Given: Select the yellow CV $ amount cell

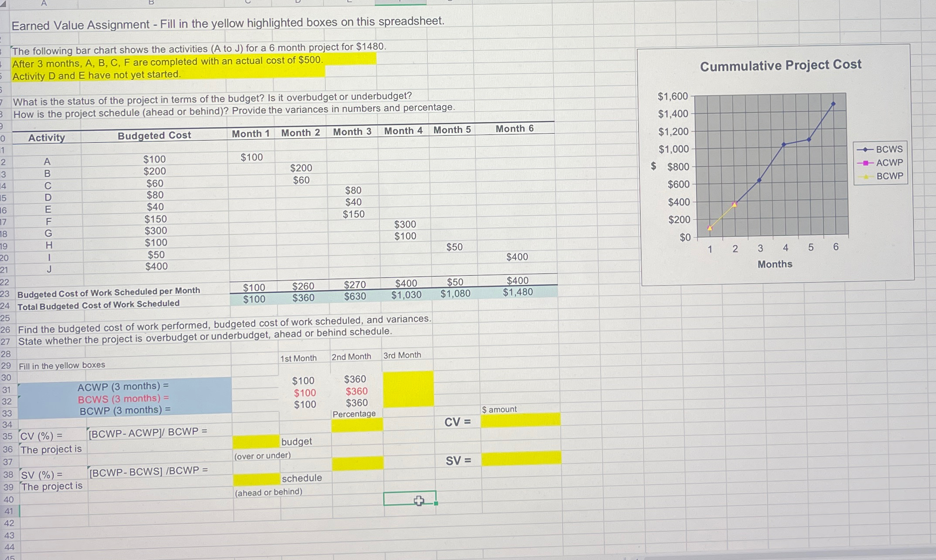Looking at the screenshot, I should coord(519,421).
